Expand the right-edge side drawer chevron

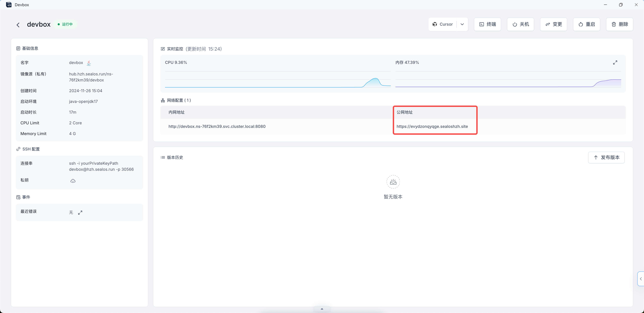641,279
